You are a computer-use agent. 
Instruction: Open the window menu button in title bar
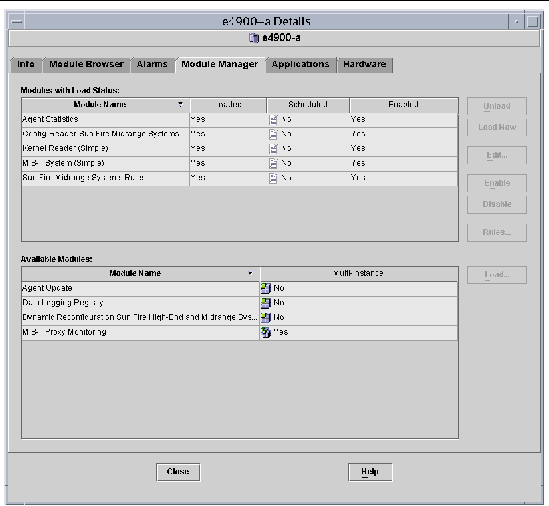pos(16,22)
